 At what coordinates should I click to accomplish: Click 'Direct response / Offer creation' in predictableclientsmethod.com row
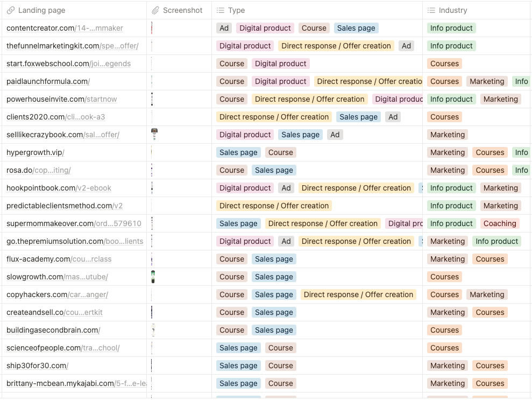coord(274,206)
